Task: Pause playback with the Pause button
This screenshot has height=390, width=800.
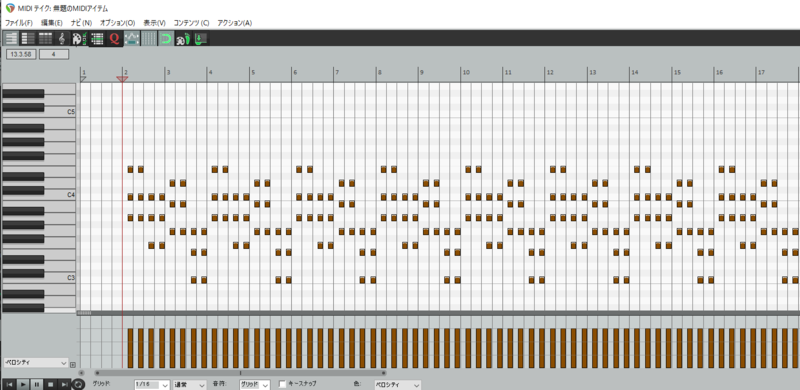Action: [37, 384]
